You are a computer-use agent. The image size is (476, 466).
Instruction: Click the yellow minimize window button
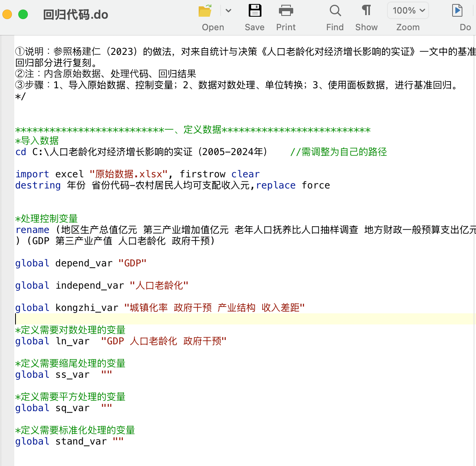[8, 15]
